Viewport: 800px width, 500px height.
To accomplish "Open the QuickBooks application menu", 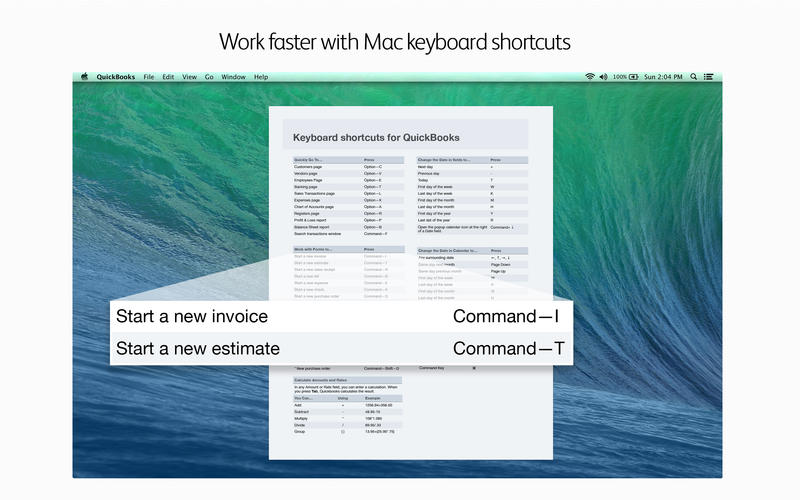I will pyautogui.click(x=116, y=77).
